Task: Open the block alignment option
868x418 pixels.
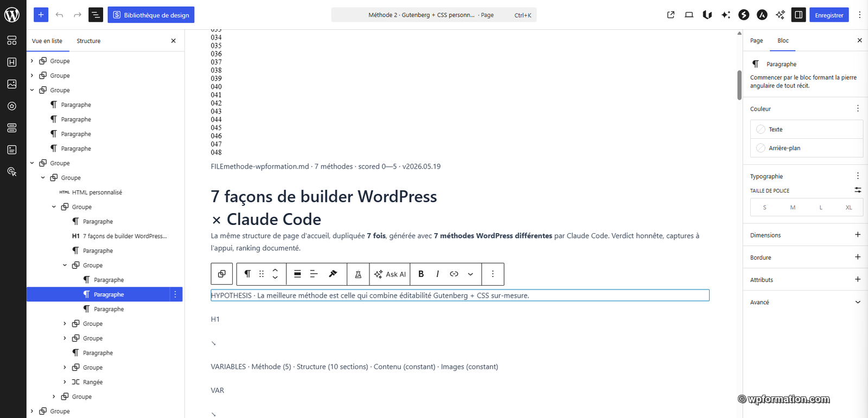Action: [297, 274]
